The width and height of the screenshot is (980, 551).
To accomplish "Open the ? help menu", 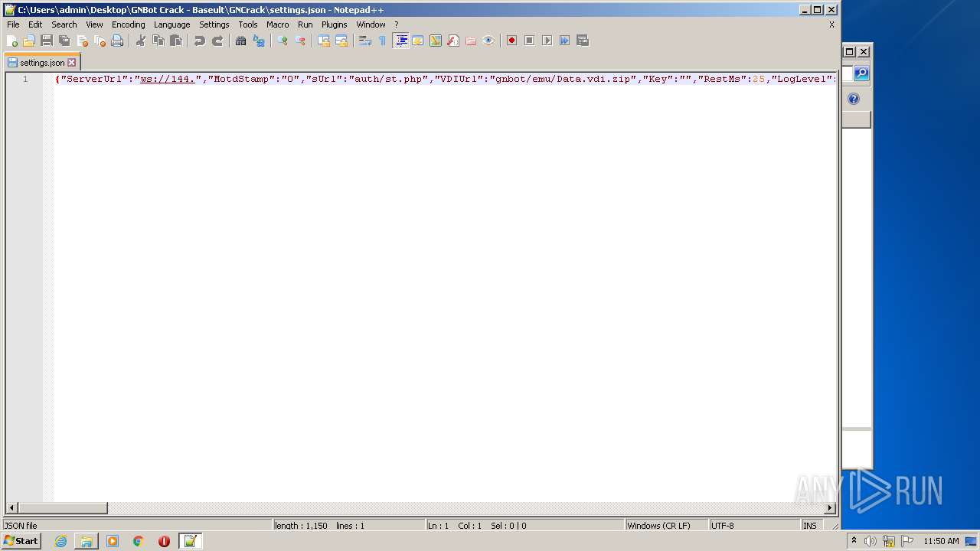I will click(396, 24).
